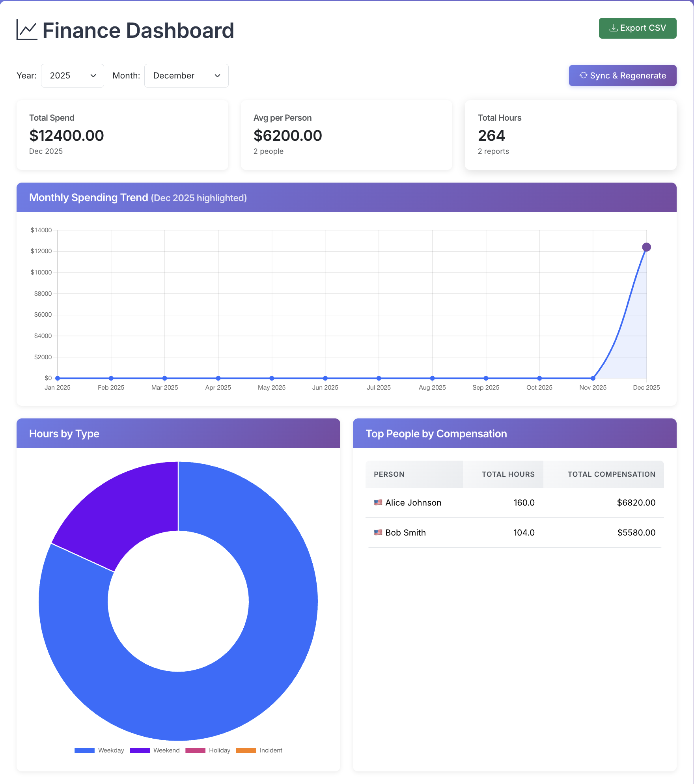Viewport: 694px width, 784px height.
Task: Open the Month dropdown showing December
Action: point(186,75)
